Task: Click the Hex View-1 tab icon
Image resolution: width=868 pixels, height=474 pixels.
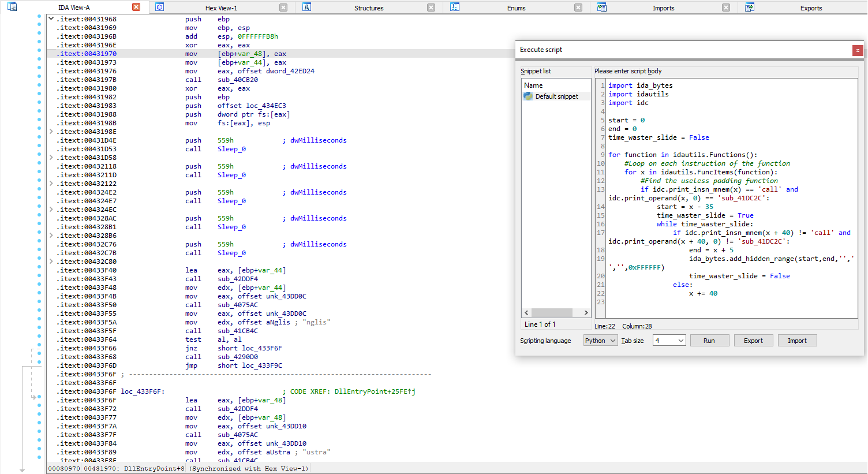Action: click(160, 7)
